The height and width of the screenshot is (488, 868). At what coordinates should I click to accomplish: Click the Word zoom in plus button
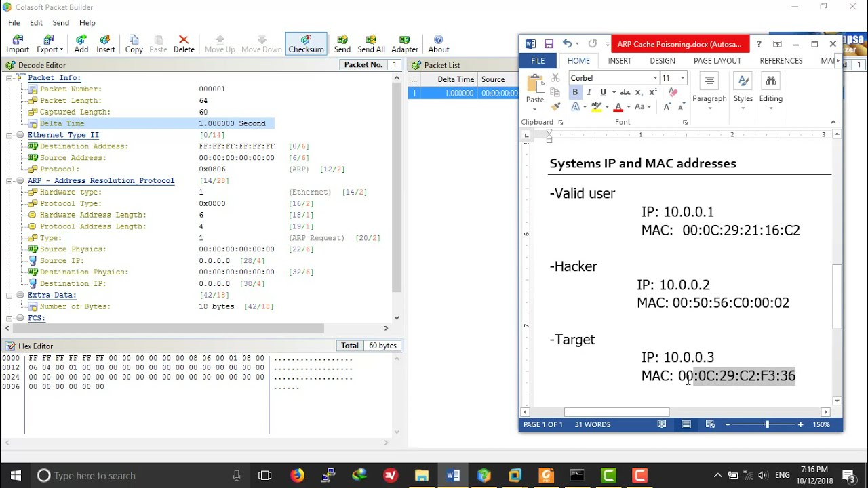[x=800, y=424]
